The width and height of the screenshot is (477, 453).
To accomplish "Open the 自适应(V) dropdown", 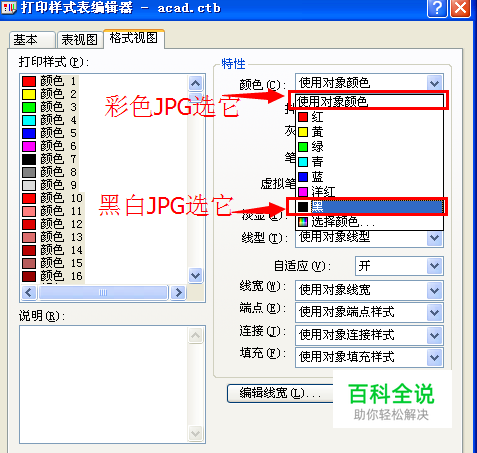I will 434,266.
